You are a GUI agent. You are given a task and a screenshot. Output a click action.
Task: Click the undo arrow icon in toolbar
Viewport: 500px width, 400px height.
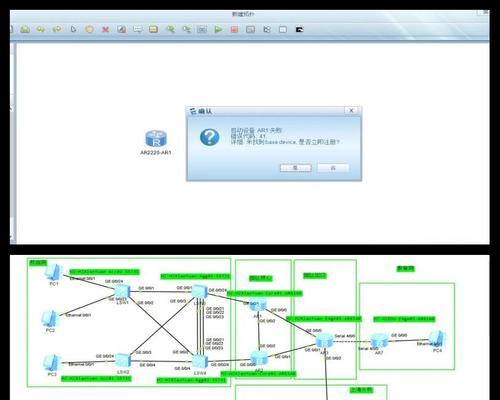coord(41,29)
